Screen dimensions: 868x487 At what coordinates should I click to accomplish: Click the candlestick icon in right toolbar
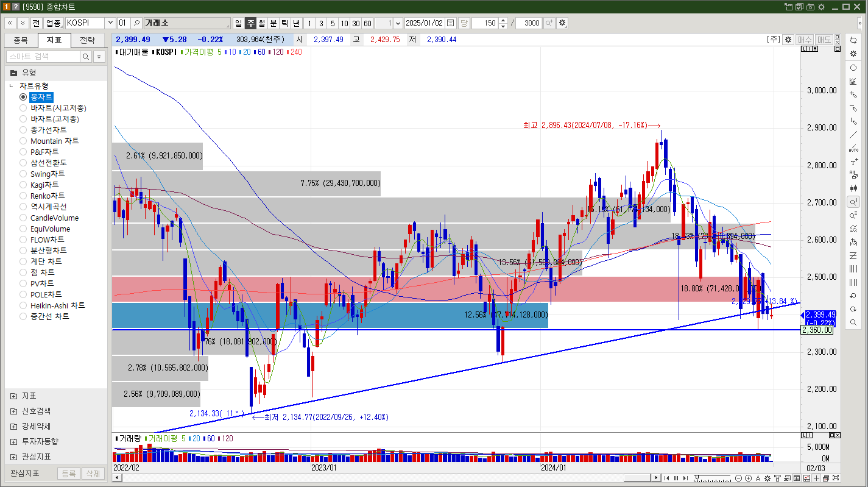[853, 188]
